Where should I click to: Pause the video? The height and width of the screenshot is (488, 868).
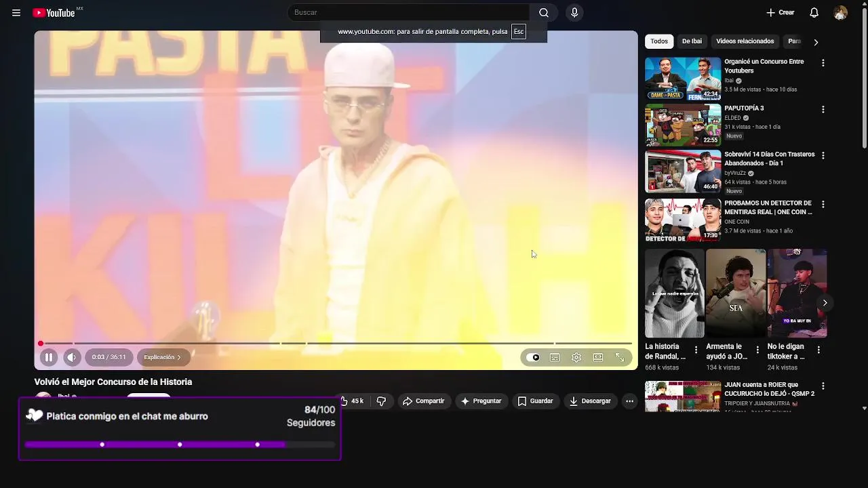[49, 357]
